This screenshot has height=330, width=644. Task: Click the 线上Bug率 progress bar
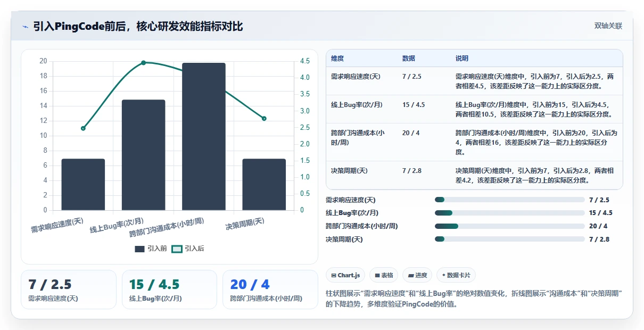(x=509, y=213)
